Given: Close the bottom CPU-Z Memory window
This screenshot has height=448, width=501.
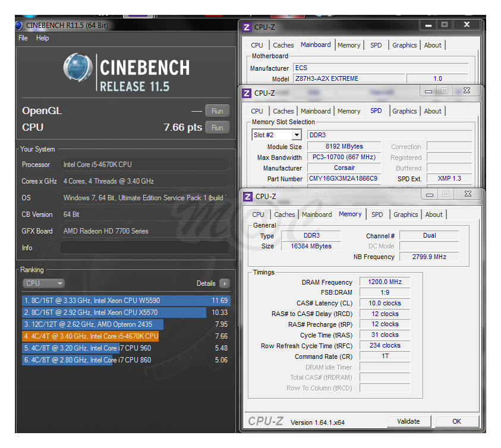Looking at the screenshot, I should click(x=467, y=194).
